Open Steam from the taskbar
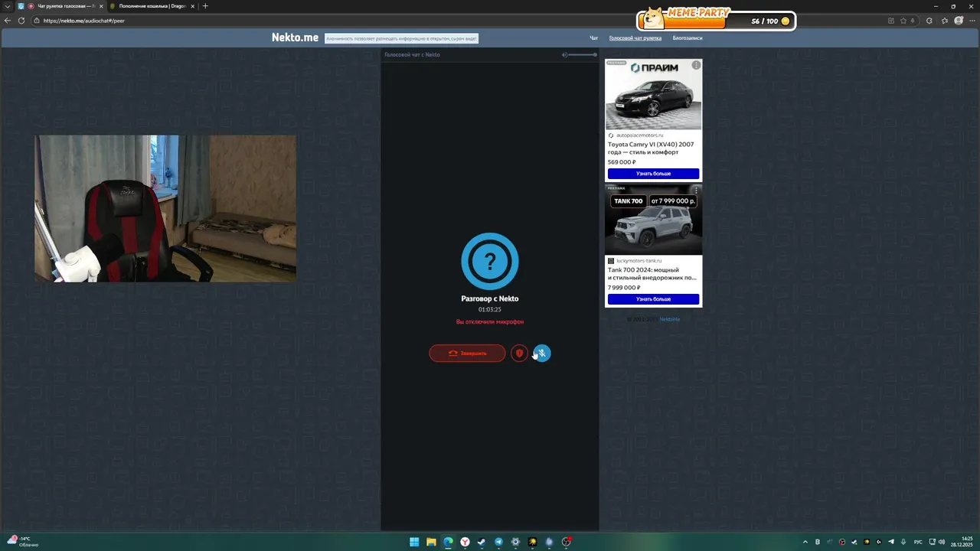Viewport: 980px width, 551px height. pyautogui.click(x=482, y=542)
